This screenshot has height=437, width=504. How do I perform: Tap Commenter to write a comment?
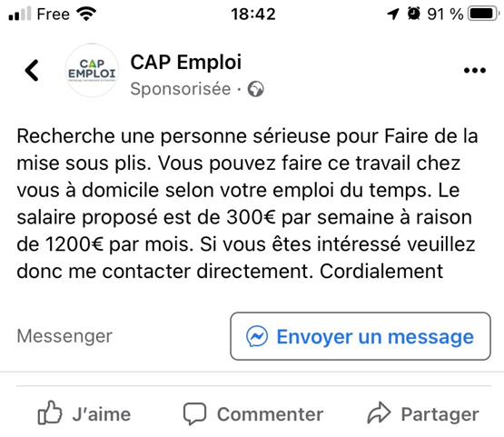pos(253,413)
